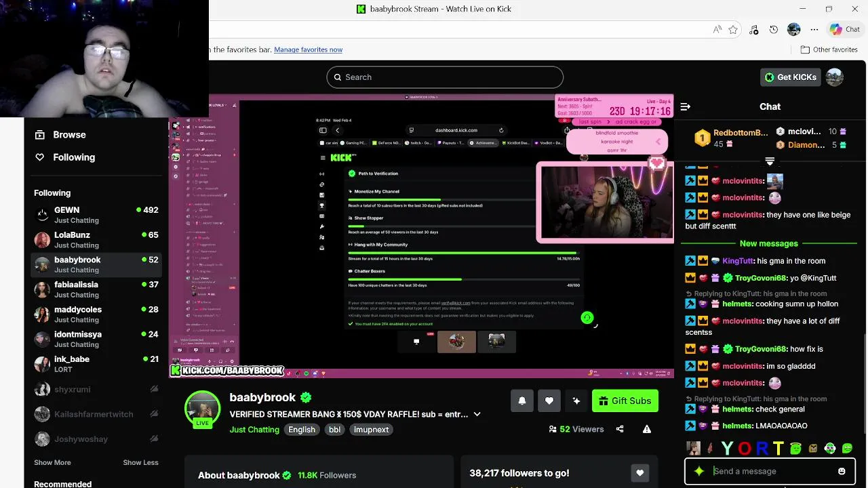This screenshot has height=488, width=868.
Task: Insert the blue R letter emote
Action: coord(762,448)
